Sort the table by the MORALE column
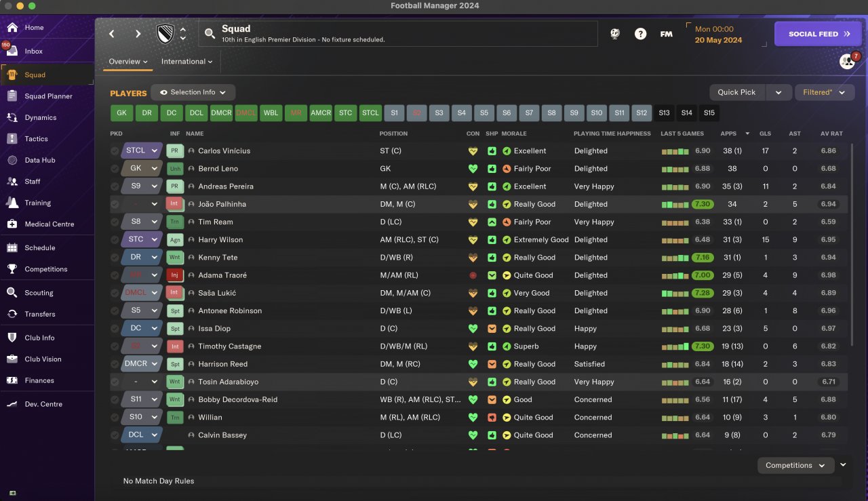The height and width of the screenshot is (501, 868). point(514,134)
